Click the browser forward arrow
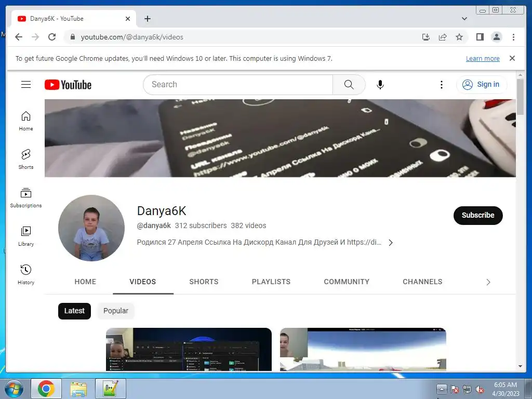The width and height of the screenshot is (532, 399). pyautogui.click(x=35, y=37)
